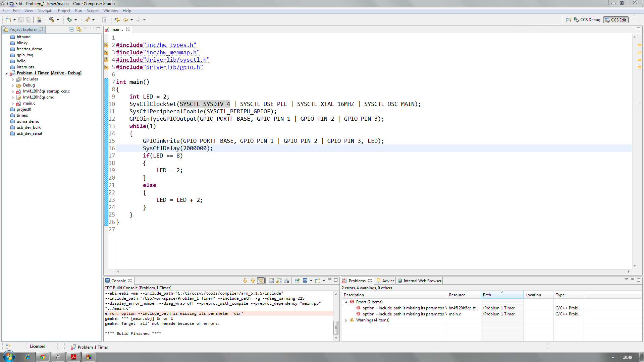
Task: Select the CCS Edit perspective button
Action: [x=615, y=20]
